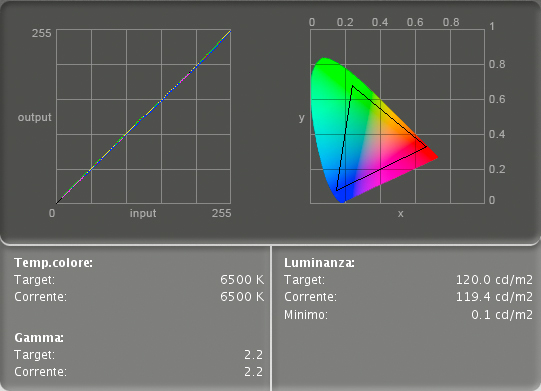This screenshot has height=391, width=541.
Task: Click the Luminanza heading
Action: pos(319,263)
